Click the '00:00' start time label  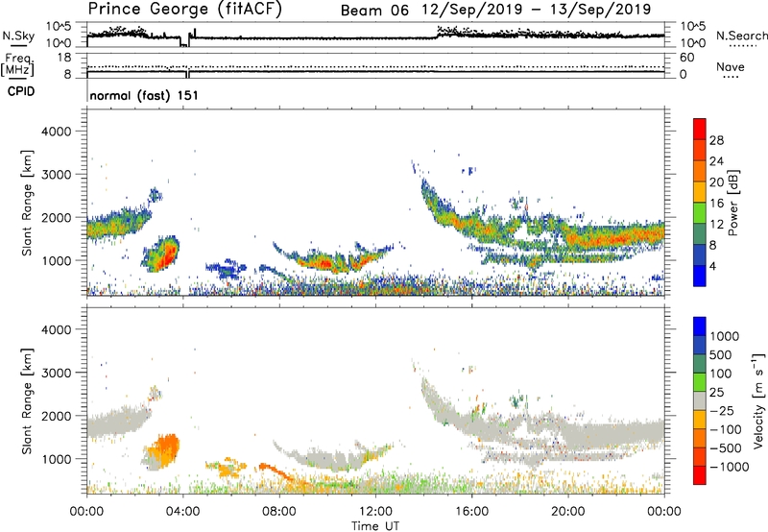coord(86,512)
